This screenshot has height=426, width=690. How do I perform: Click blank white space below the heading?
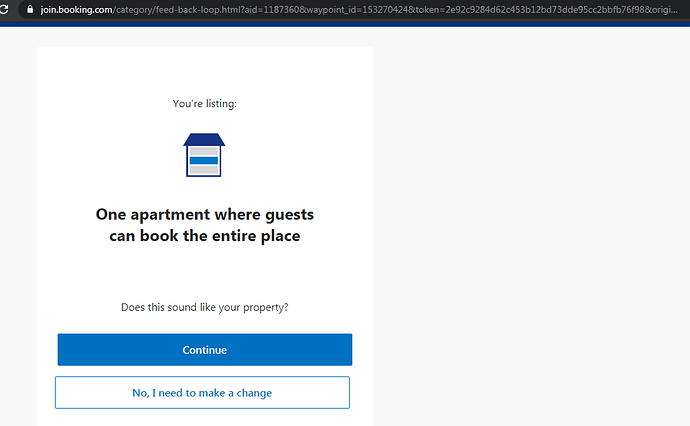tap(205, 273)
